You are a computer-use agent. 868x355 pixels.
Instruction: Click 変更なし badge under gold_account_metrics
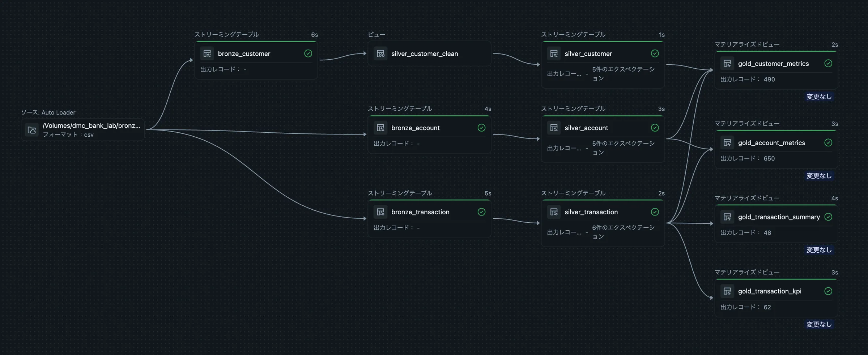click(x=819, y=176)
